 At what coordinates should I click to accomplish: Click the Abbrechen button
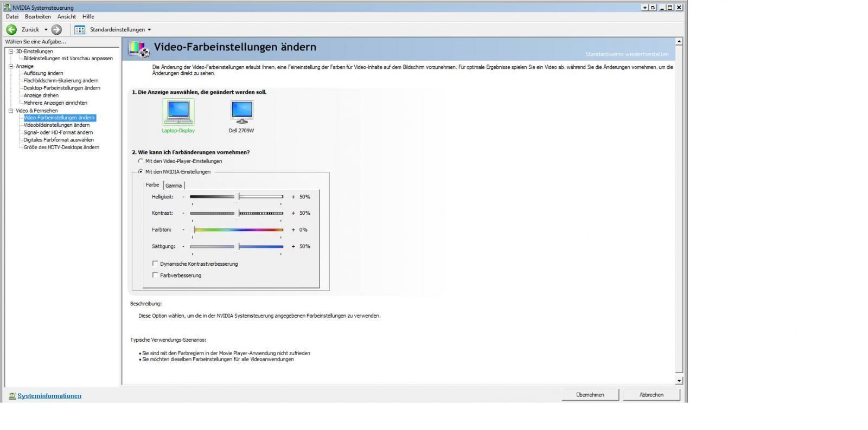pyautogui.click(x=652, y=395)
